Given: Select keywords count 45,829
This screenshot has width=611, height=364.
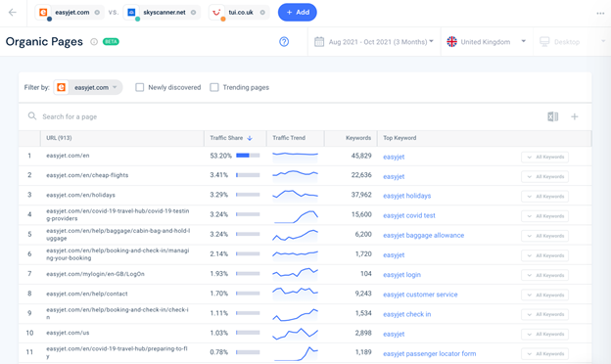Looking at the screenshot, I should (x=361, y=156).
